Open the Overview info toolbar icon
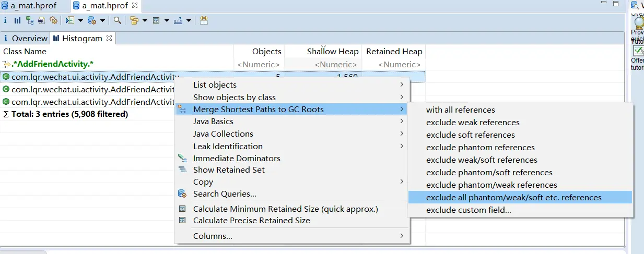This screenshot has height=254, width=644. (x=5, y=20)
